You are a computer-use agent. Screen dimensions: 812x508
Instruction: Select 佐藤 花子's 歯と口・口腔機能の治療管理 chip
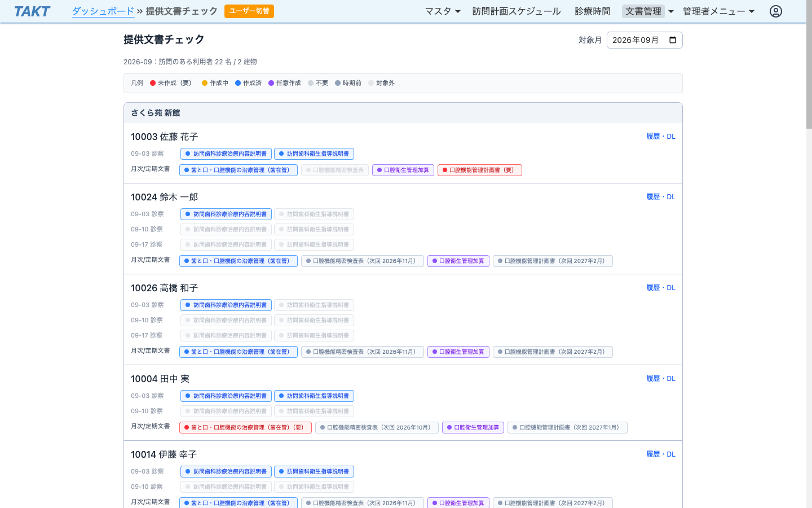(239, 170)
